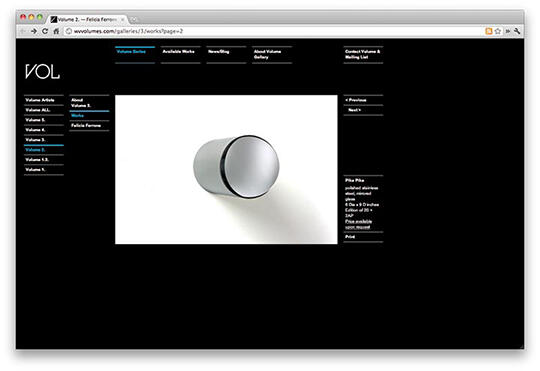Open a new browser tab

[x=134, y=20]
